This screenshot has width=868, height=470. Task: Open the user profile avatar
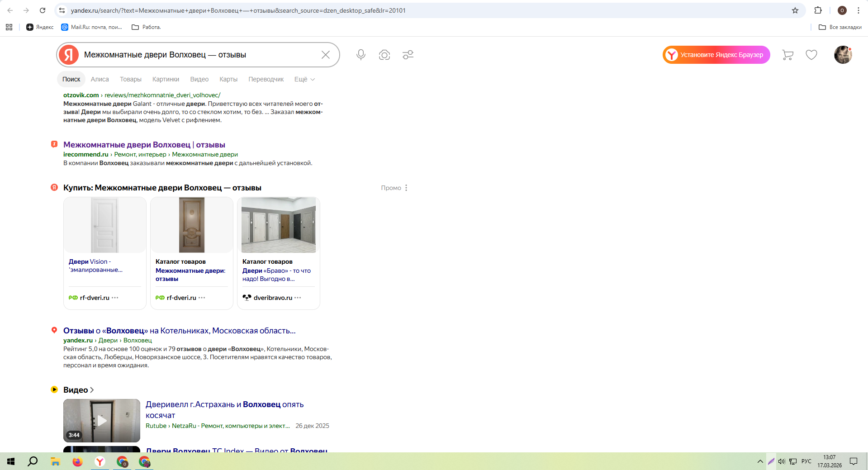click(x=843, y=55)
